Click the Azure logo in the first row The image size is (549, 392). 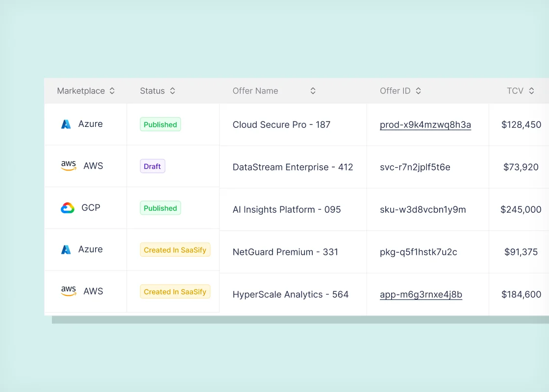tap(66, 124)
